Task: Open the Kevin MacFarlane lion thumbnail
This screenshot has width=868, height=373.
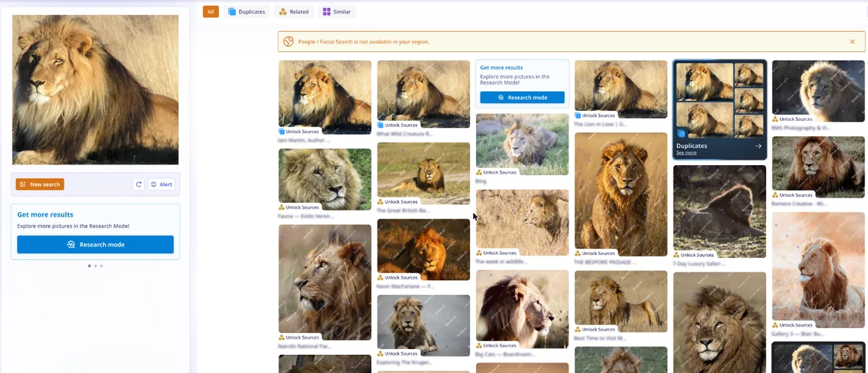Action: click(423, 249)
